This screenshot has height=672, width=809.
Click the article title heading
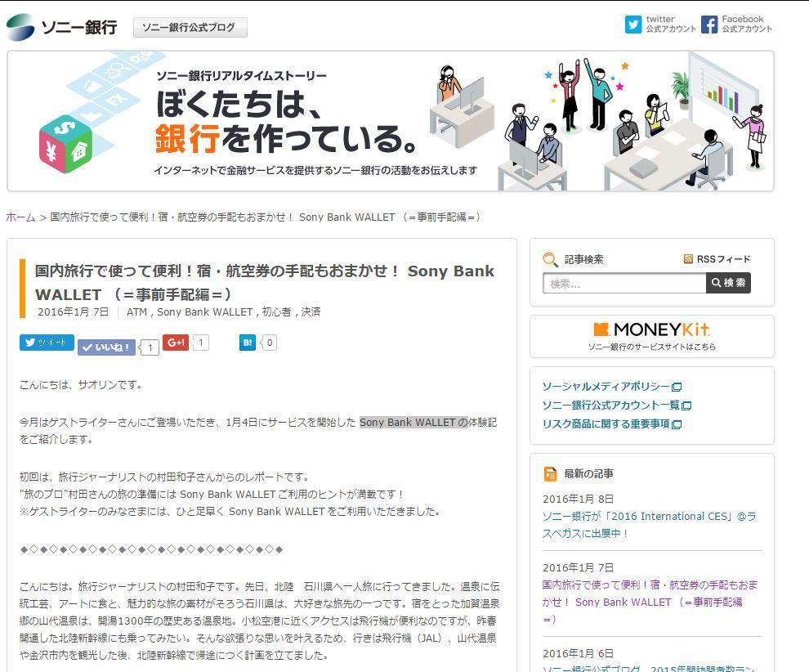pyautogui.click(x=265, y=282)
